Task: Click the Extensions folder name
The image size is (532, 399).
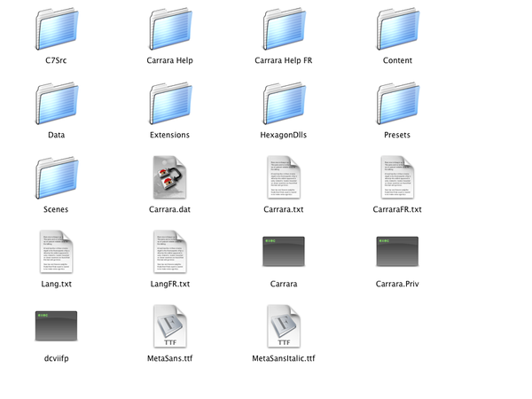Action: [x=169, y=135]
